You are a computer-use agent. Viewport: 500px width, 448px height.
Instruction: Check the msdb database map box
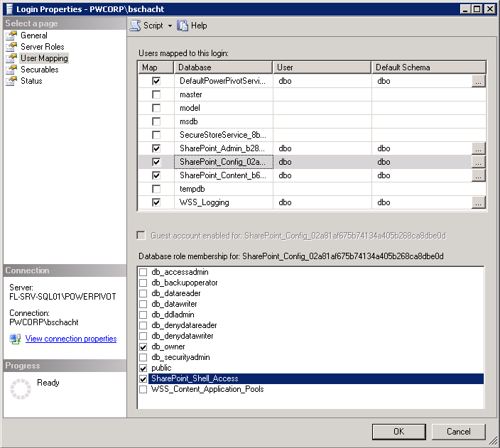[x=156, y=121]
